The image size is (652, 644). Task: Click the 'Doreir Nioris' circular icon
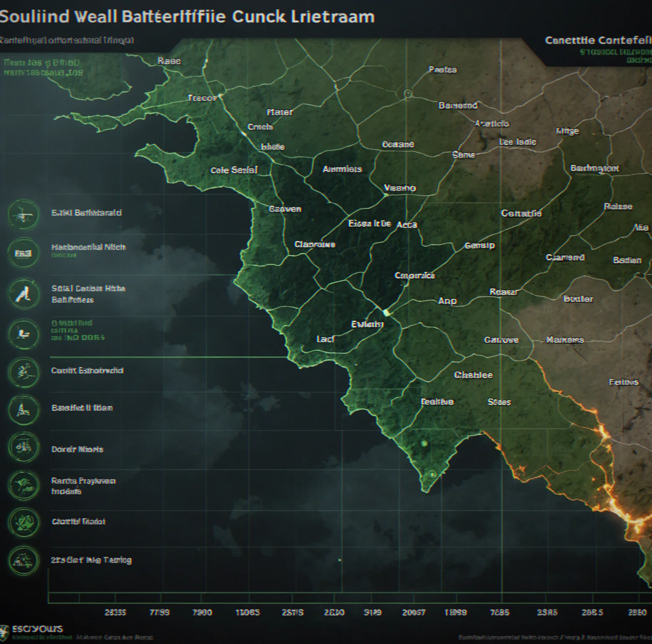[x=23, y=447]
